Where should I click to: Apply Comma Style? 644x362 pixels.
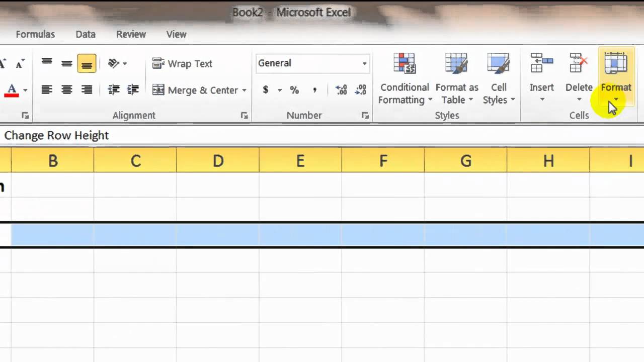click(314, 90)
